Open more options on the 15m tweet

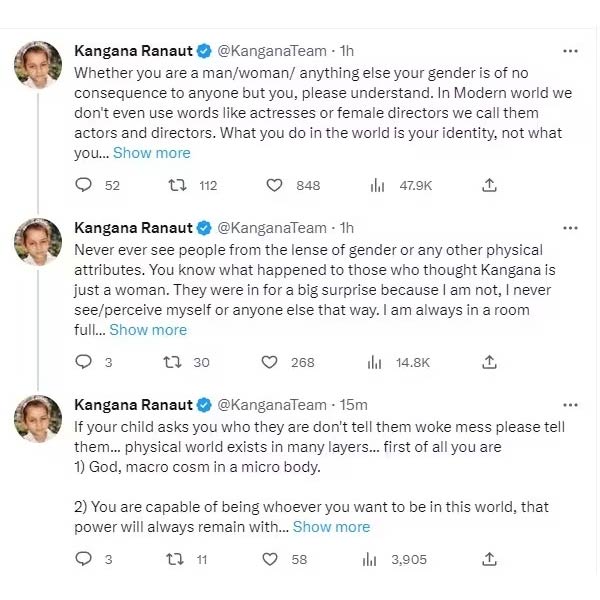(570, 404)
